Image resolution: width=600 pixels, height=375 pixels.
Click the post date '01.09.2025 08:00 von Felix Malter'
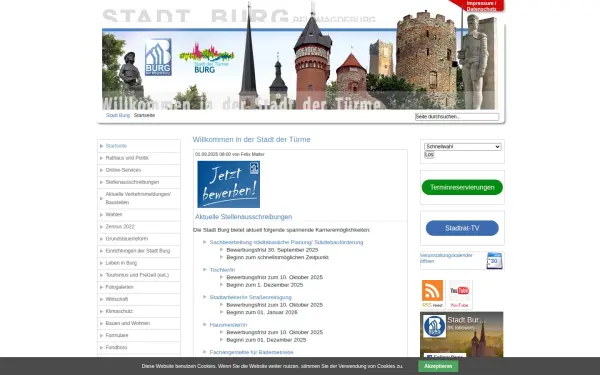230,154
